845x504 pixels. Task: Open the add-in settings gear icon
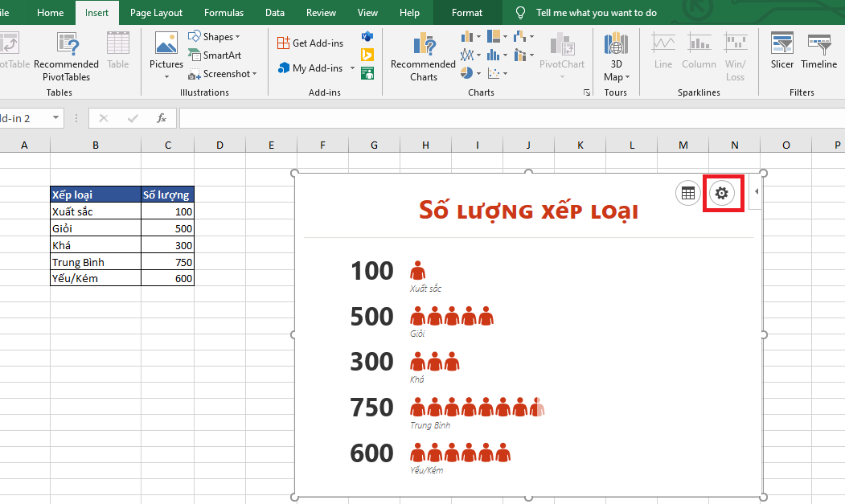click(x=721, y=194)
